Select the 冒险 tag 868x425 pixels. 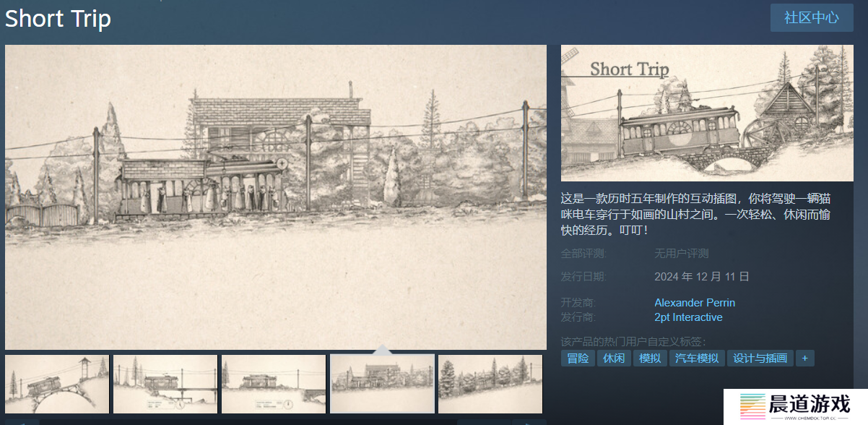(578, 359)
